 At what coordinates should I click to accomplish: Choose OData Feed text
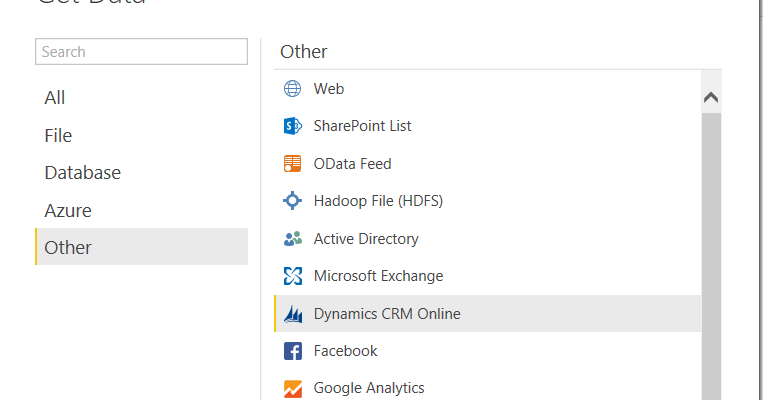pyautogui.click(x=352, y=164)
